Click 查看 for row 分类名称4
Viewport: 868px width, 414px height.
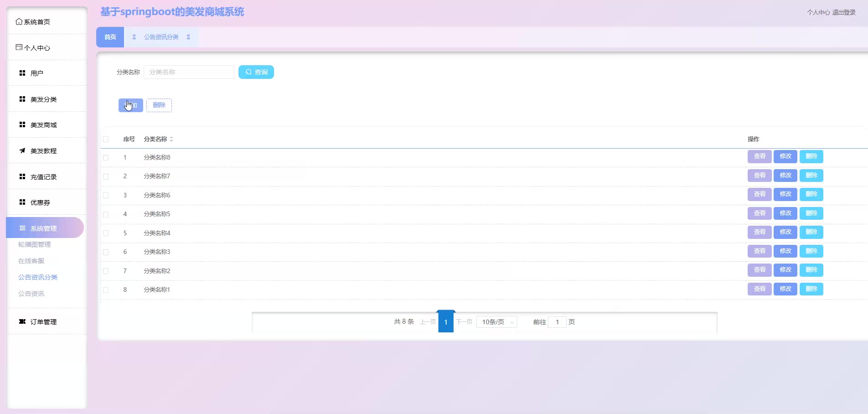click(x=759, y=232)
